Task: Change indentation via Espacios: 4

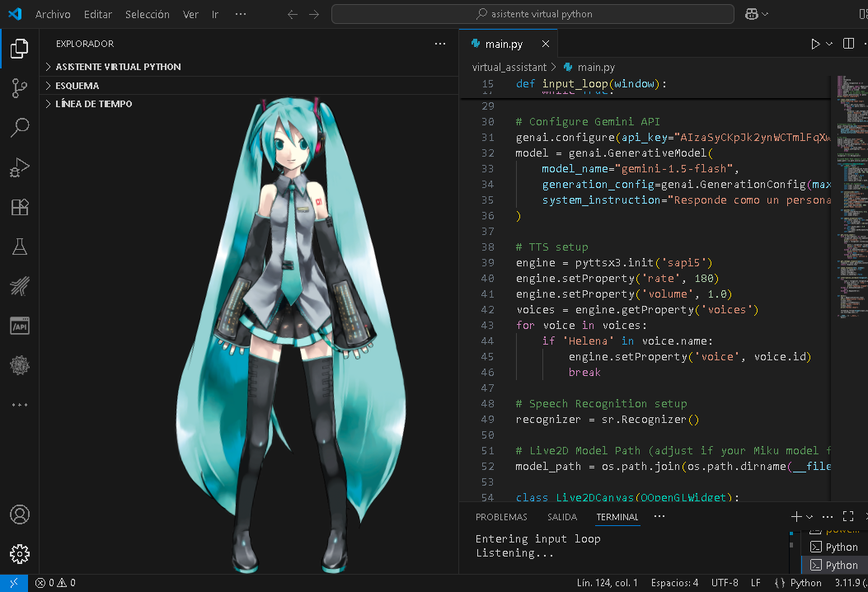Action: 674,583
